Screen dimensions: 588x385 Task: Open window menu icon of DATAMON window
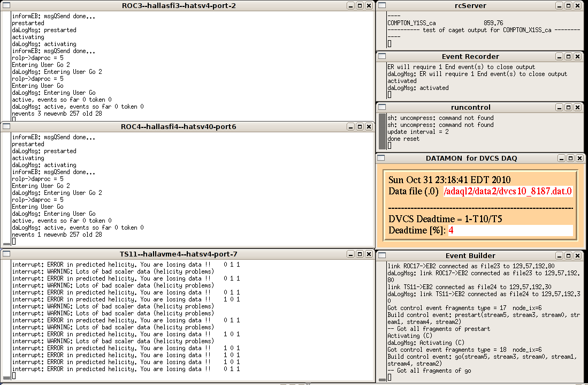pyautogui.click(x=381, y=158)
